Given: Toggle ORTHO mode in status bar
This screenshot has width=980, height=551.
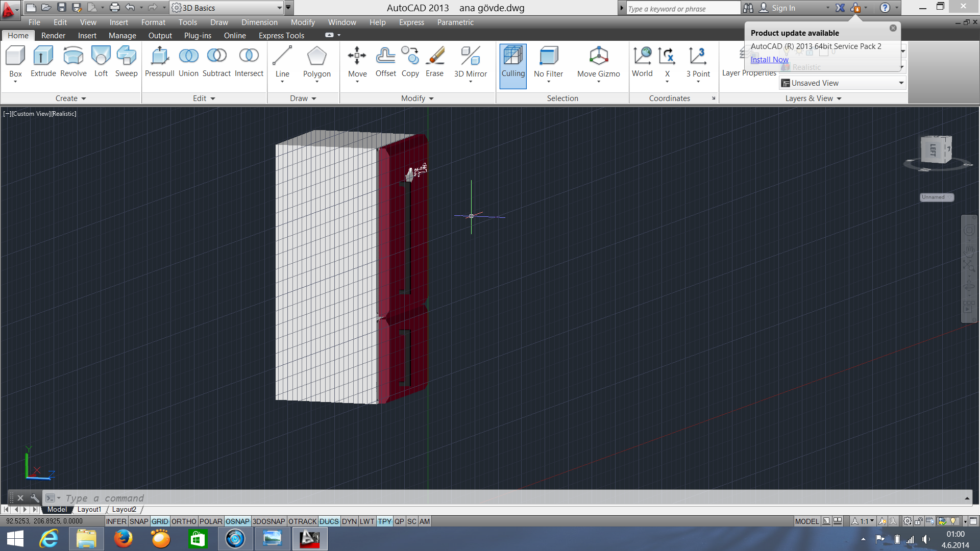Looking at the screenshot, I should pos(184,521).
